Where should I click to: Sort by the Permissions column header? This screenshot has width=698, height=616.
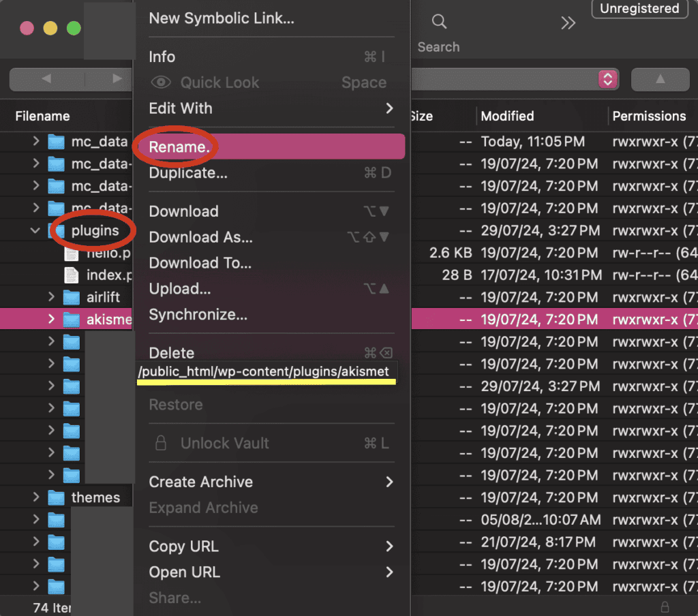[x=649, y=116]
